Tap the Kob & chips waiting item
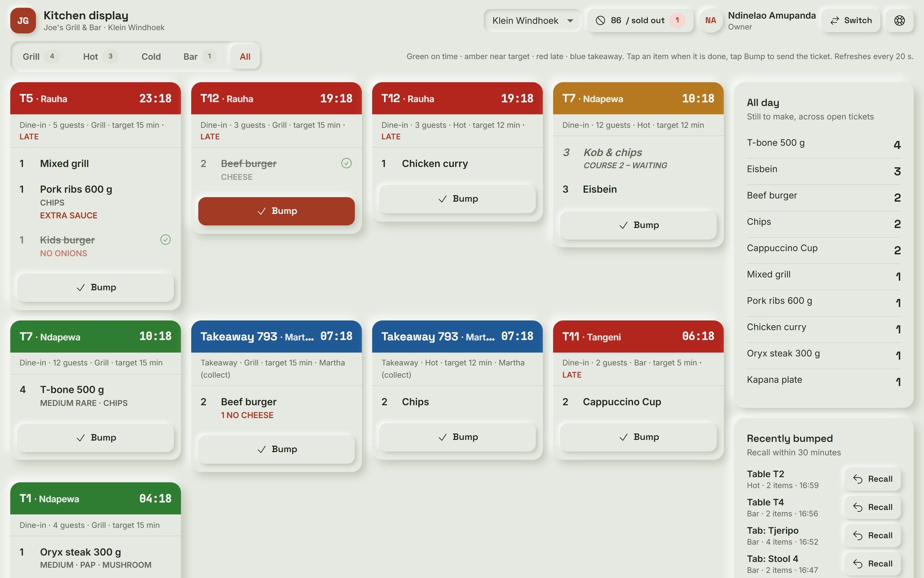The height and width of the screenshot is (578, 924). coord(638,158)
